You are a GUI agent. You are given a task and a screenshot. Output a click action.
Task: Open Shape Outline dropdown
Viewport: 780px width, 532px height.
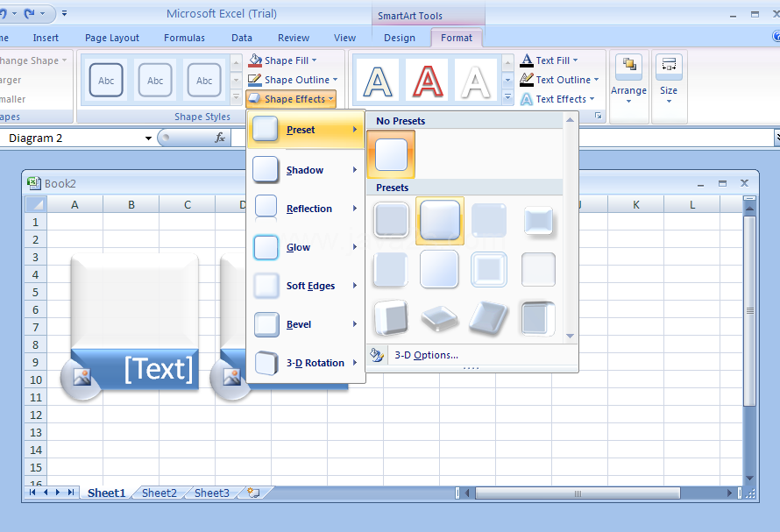coord(293,80)
